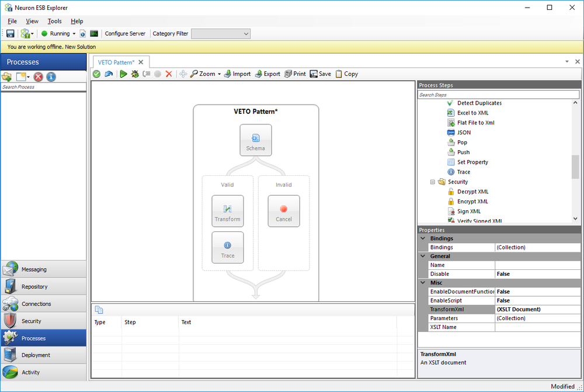
Task: Click the blue undo arrow icon beside validate
Action: point(109,74)
